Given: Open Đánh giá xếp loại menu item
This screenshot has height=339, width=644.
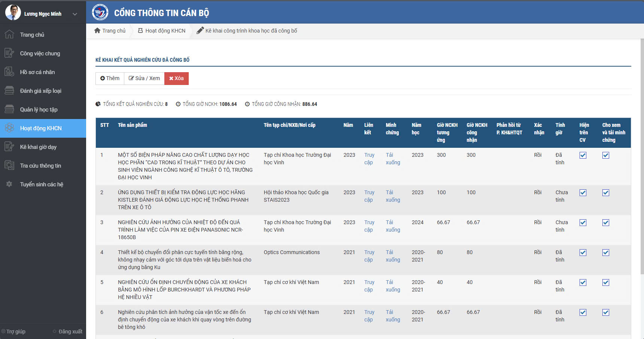Looking at the screenshot, I should 43,91.
